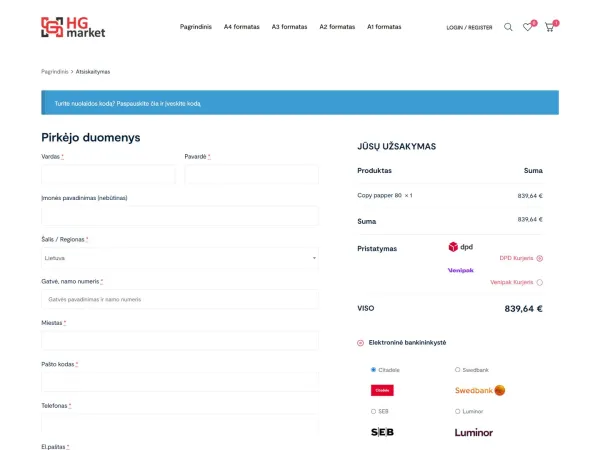This screenshot has width=600, height=450.
Task: Click the Pirkėjo duomenys heading
Action: [x=91, y=137]
